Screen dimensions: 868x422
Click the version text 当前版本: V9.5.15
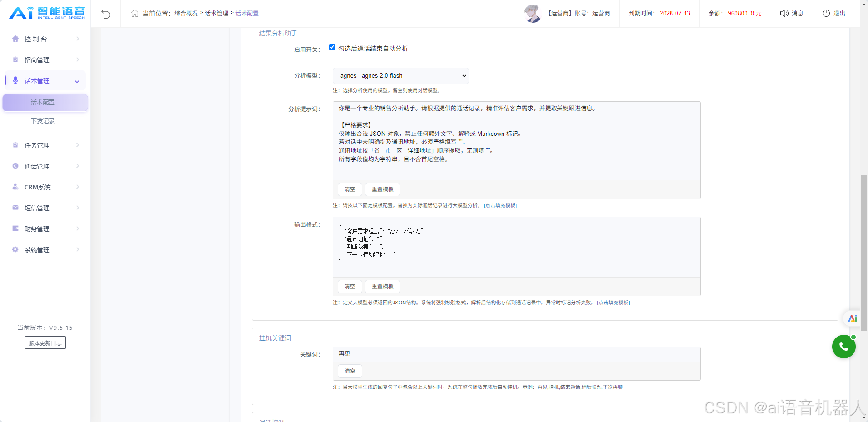pos(45,328)
